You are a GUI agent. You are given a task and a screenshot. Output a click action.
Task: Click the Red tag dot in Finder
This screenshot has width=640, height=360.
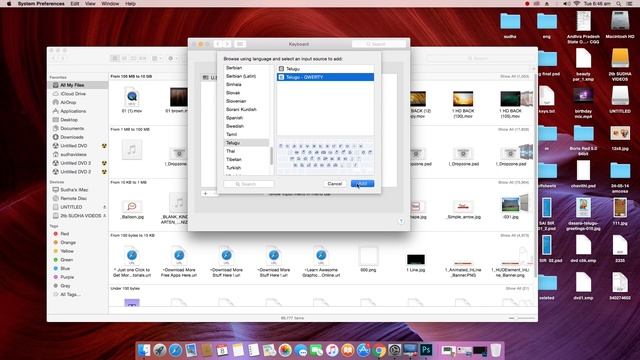point(56,234)
